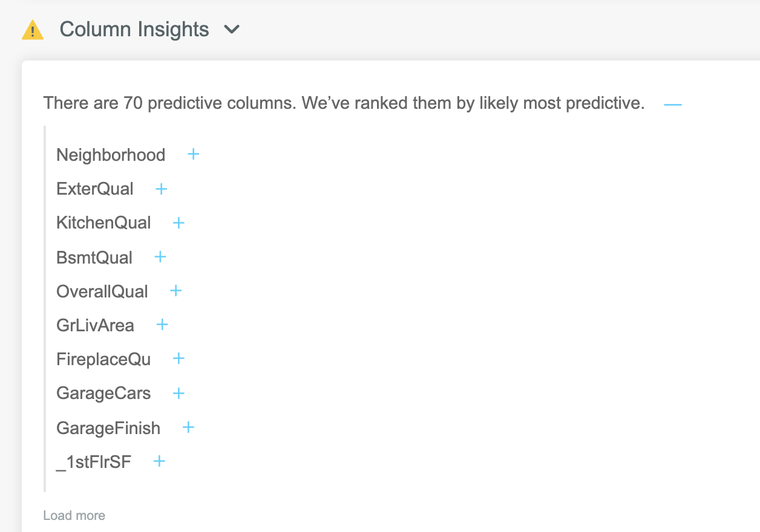Select the OverallQual column label
The width and height of the screenshot is (760, 532).
[102, 291]
